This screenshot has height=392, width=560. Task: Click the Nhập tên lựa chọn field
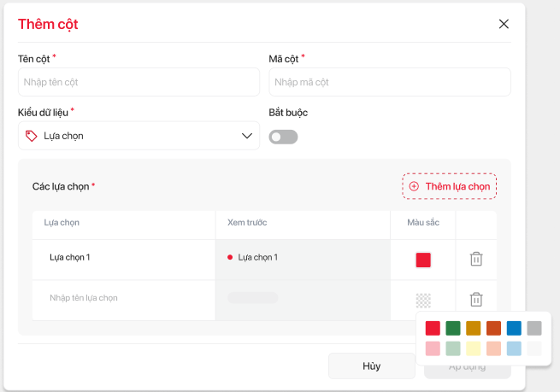[123, 298]
